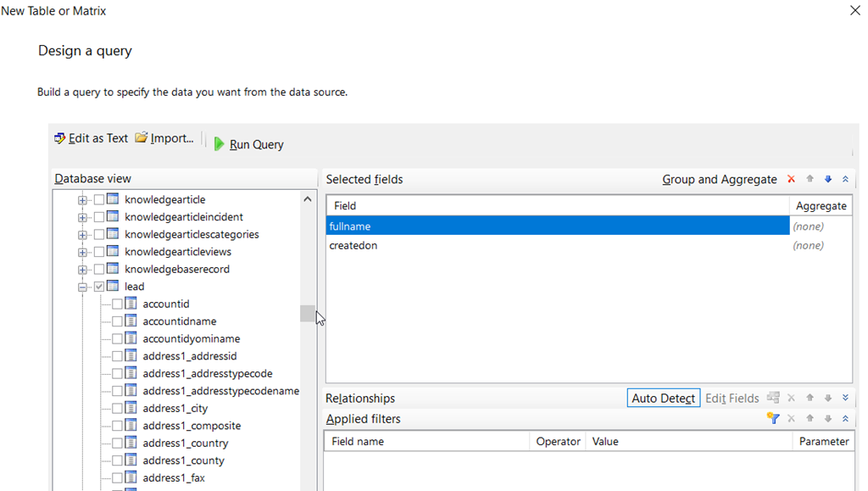Click the address1_city field icon
Viewport: 868px width, 491px height.
pos(131,407)
